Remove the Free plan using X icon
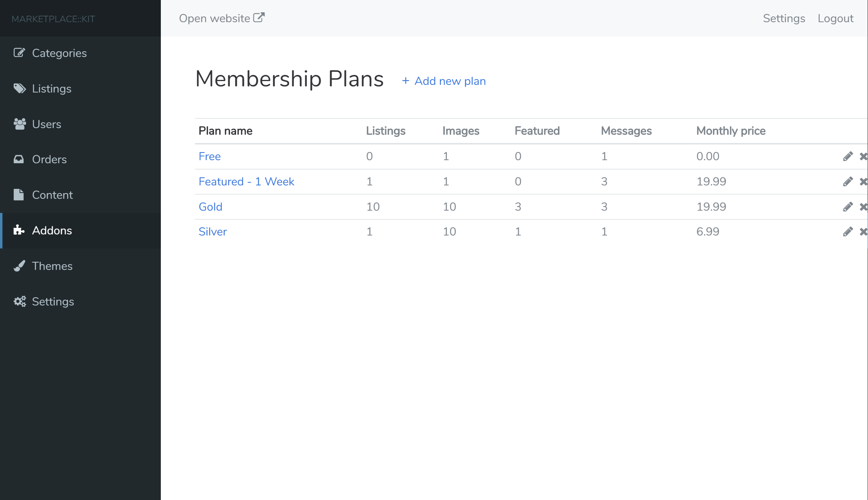 pyautogui.click(x=863, y=156)
